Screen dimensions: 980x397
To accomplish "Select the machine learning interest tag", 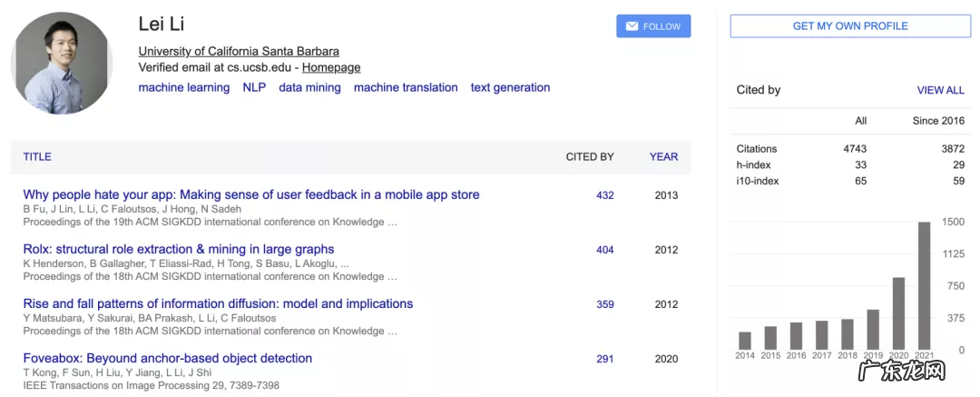I will 183,87.
